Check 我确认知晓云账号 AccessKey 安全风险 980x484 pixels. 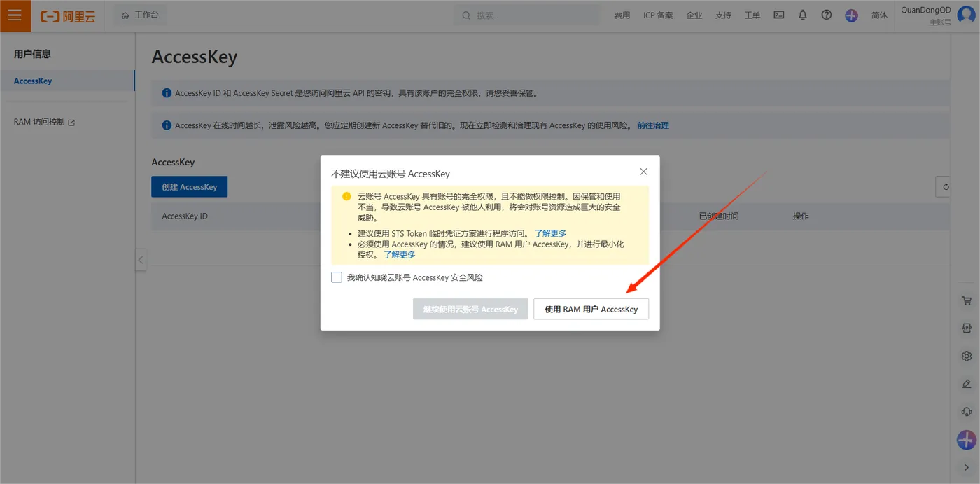(337, 277)
